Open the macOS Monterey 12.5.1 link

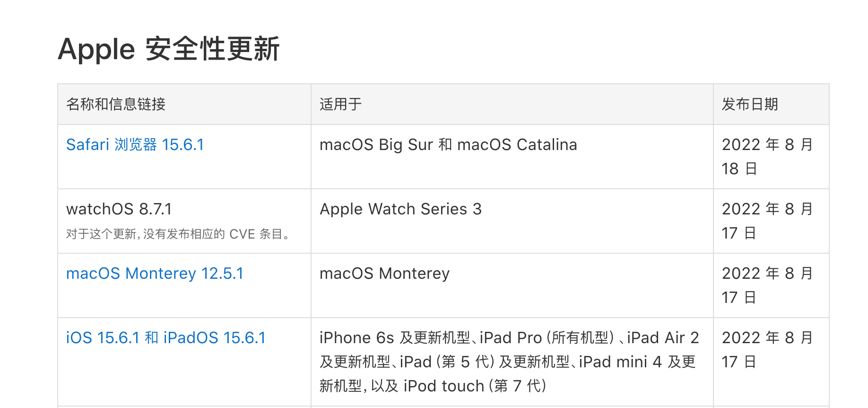[155, 274]
